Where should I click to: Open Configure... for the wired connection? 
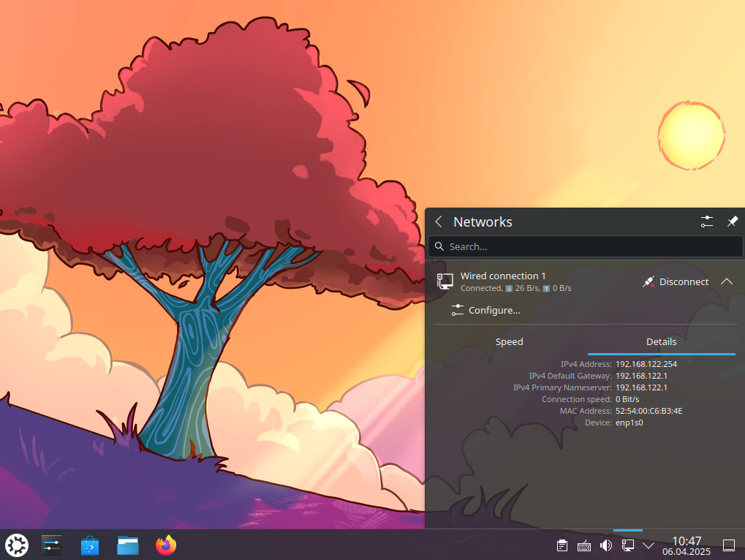[x=486, y=310]
